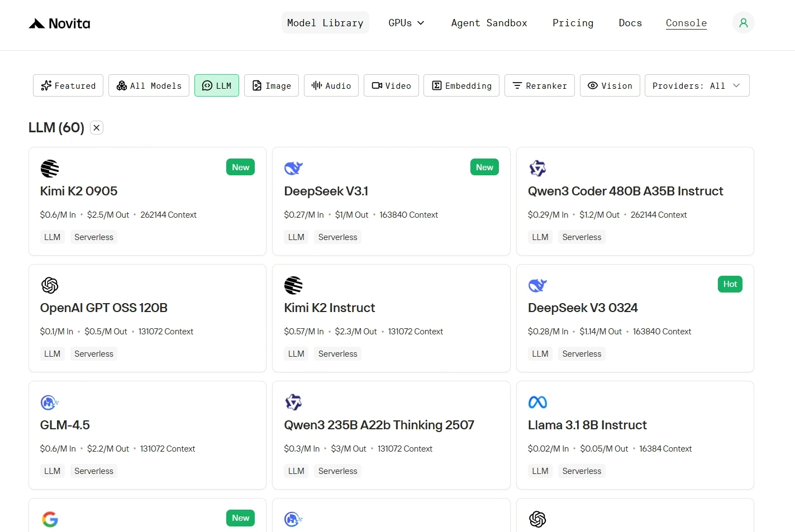Click the Serverless tag on Llama 3.1 8B
The height and width of the screenshot is (532, 795).
[582, 471]
